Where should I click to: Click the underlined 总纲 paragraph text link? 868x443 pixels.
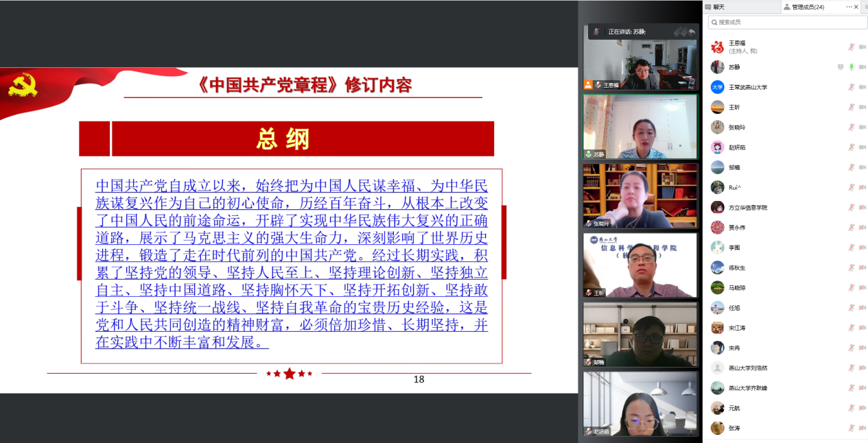pos(292,263)
